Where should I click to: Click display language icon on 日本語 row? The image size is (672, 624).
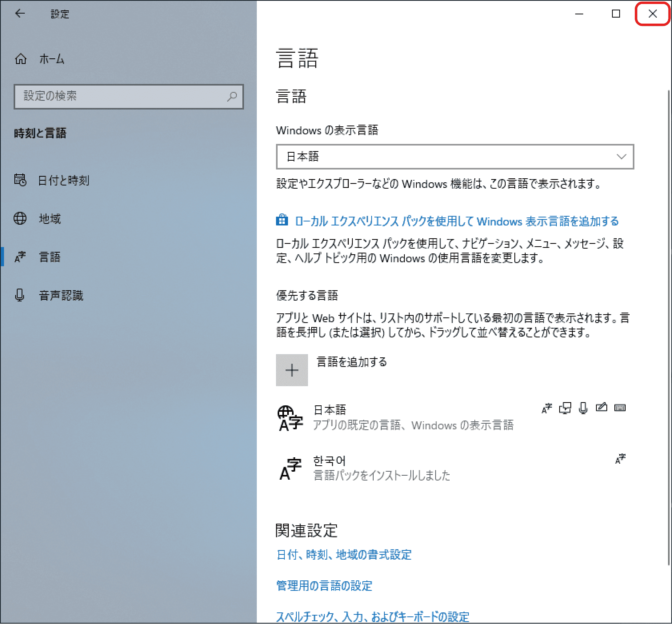coord(547,408)
